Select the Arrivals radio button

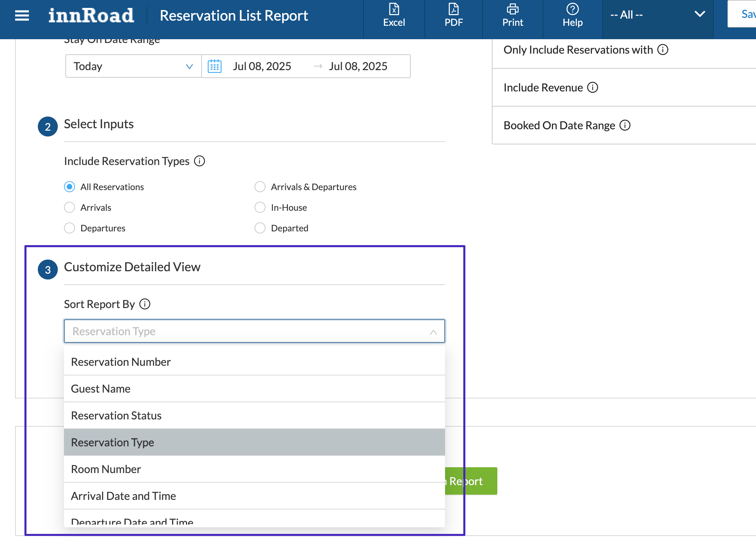coord(69,207)
